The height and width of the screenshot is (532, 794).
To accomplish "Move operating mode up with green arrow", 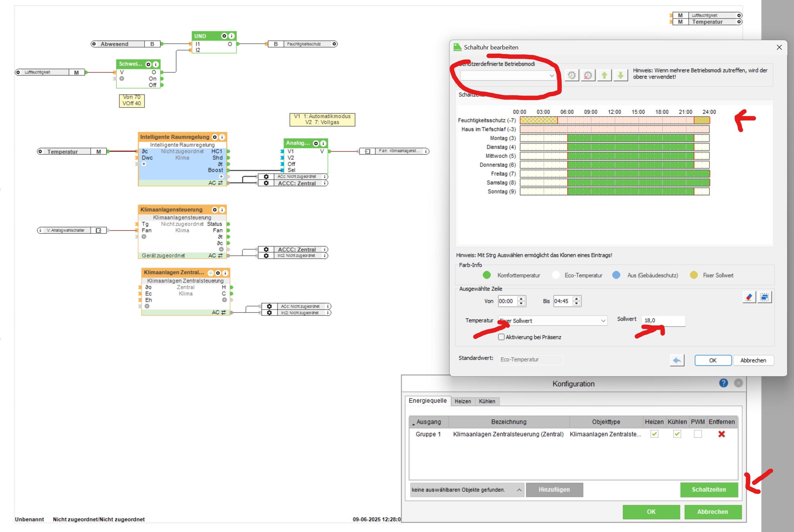I will pyautogui.click(x=604, y=75).
